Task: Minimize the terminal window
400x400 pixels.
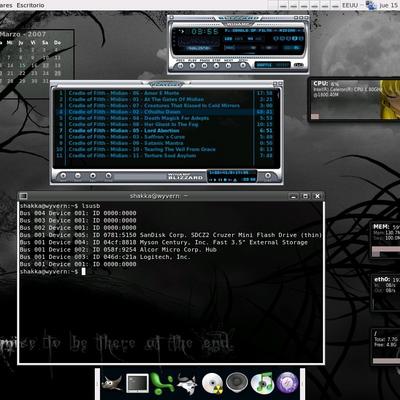Action: coord(293,196)
